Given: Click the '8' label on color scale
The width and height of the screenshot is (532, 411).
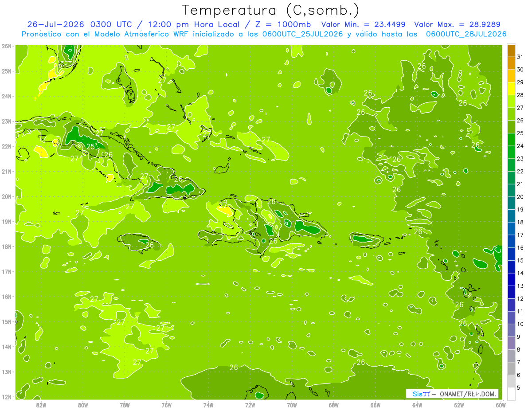Looking at the screenshot, I should click(x=519, y=350).
